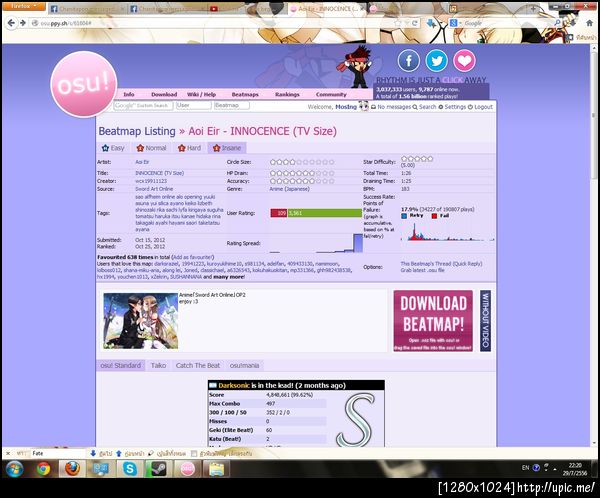Screen dimensions: 600x498
Task: Click Darksonic leader name link
Action: click(x=234, y=385)
